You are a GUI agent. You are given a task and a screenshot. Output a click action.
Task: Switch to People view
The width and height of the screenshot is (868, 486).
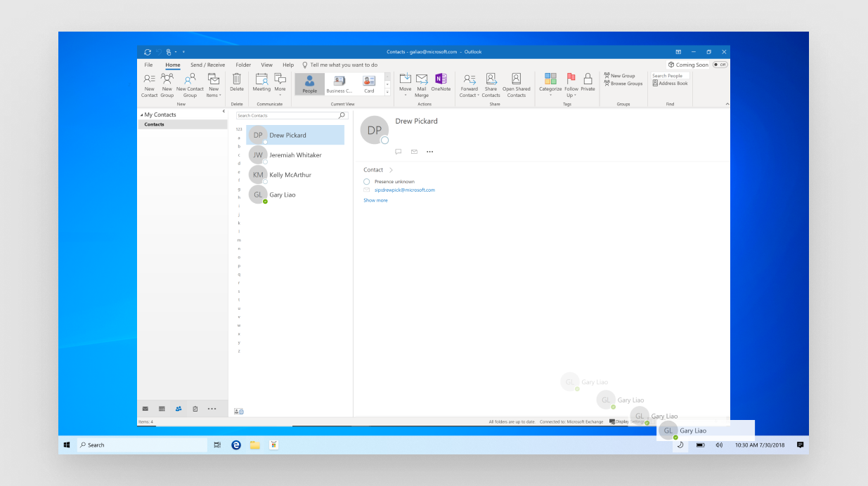(x=309, y=84)
